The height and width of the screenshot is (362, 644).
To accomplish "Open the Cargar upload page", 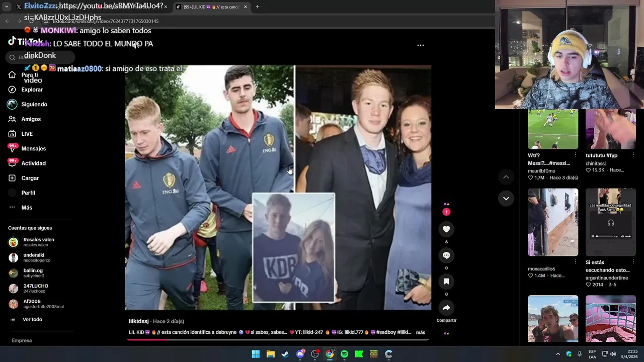I will click(24, 178).
